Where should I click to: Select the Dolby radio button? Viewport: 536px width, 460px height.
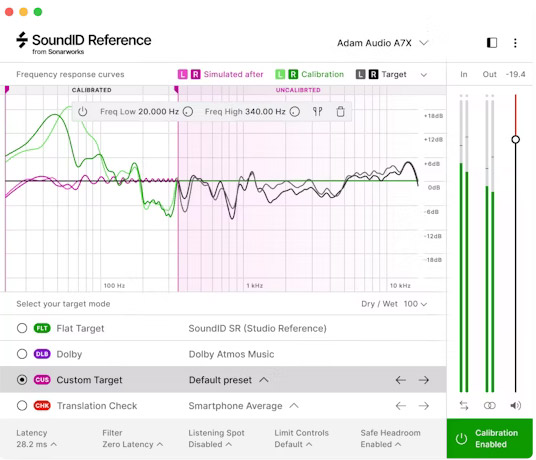(22, 354)
